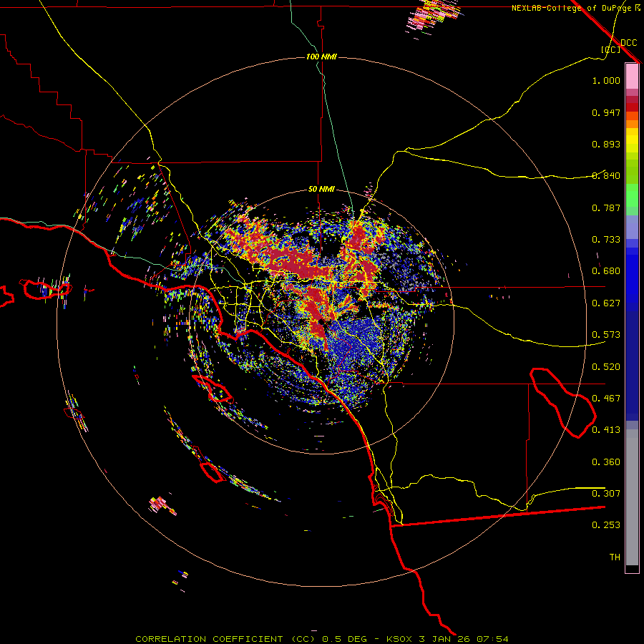
Task: Click the 0.680 legend value
Action: click(x=606, y=271)
